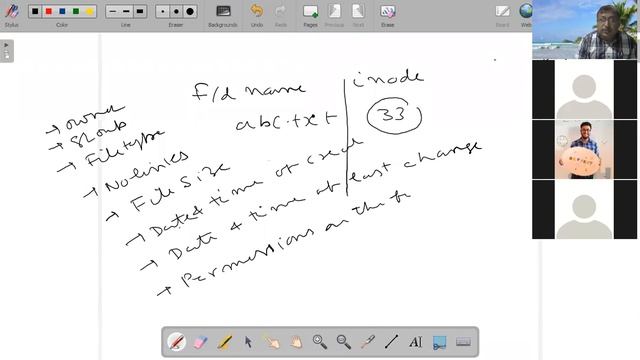Select the arrow Selector tool
The height and width of the screenshot is (360, 640).
tap(248, 342)
